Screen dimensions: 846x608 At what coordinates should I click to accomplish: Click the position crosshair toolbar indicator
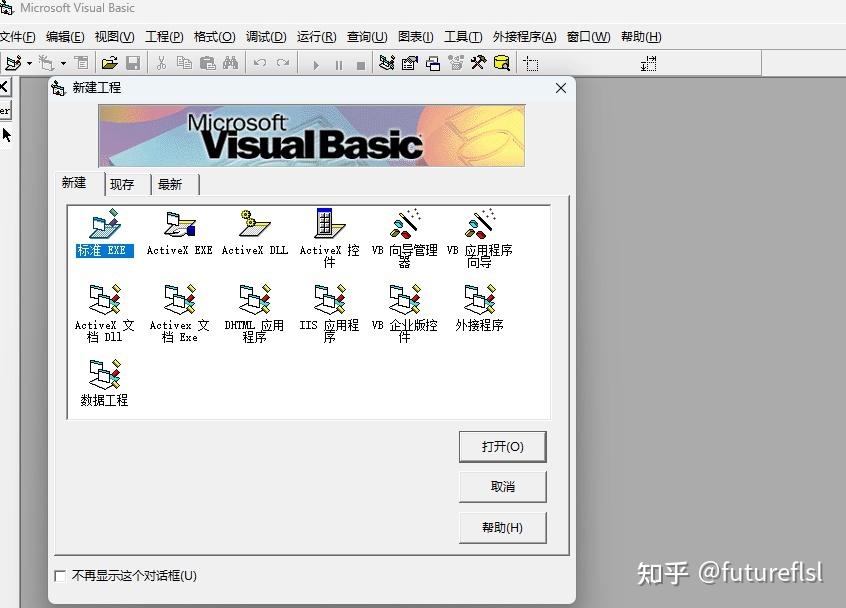point(531,64)
